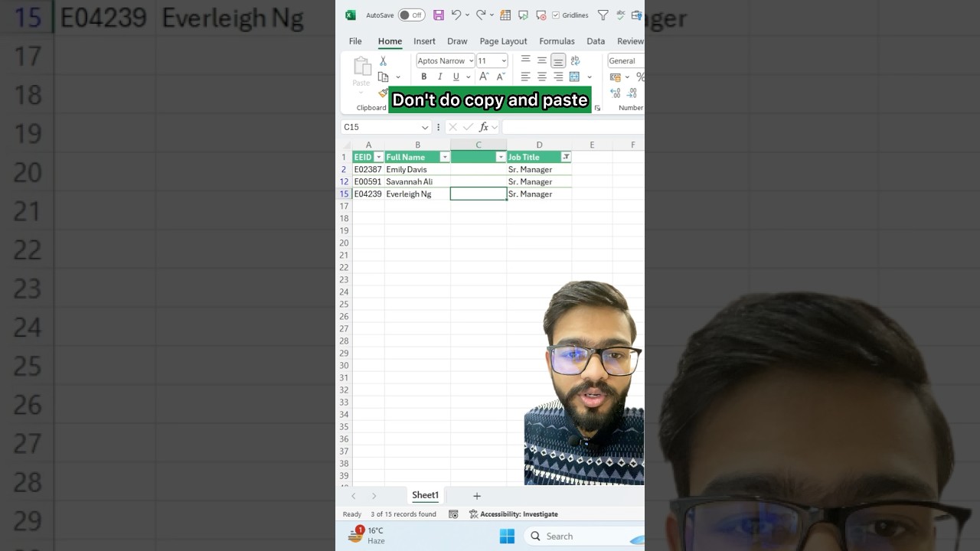Image resolution: width=980 pixels, height=551 pixels.
Task: Merge and center cells
Action: [574, 77]
